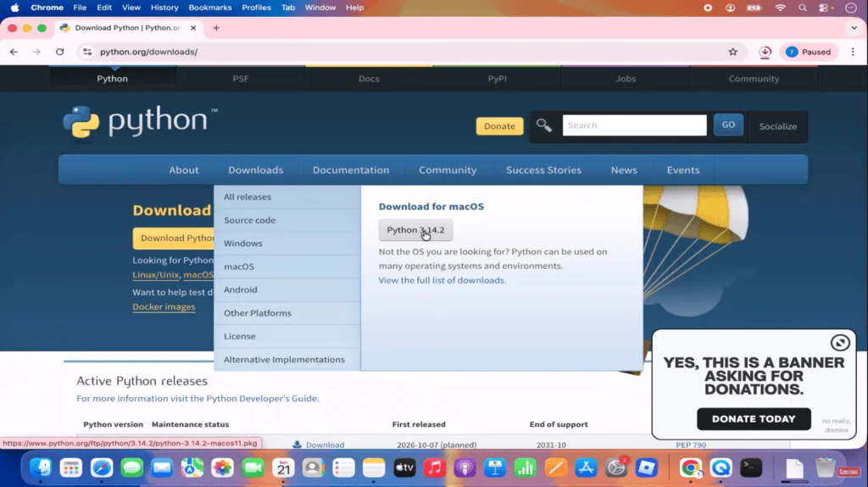Open the History menu in menu bar
This screenshot has height=487, width=868.
tap(164, 8)
